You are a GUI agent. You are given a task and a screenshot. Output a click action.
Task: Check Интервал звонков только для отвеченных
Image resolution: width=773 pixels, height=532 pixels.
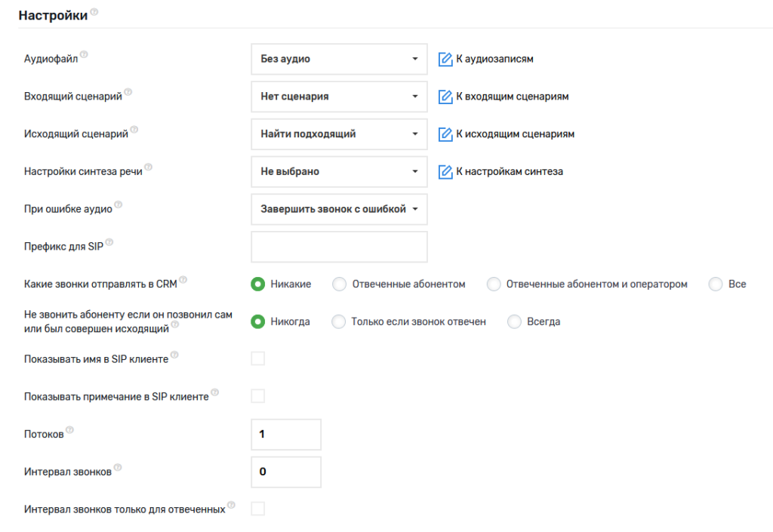tap(258, 509)
